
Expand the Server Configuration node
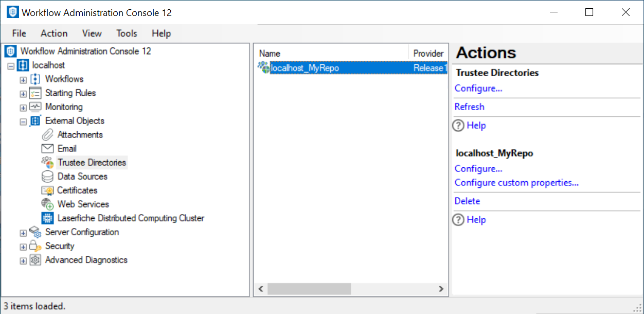point(23,233)
